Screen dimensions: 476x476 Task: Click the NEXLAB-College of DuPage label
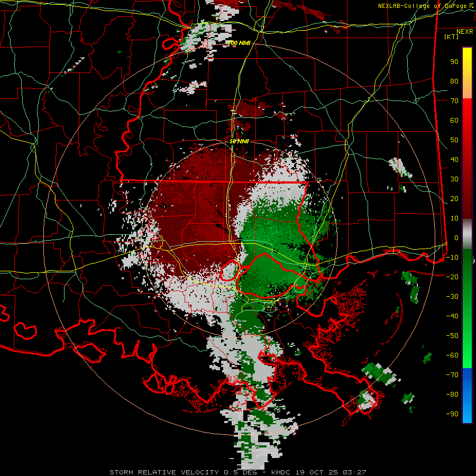point(426,6)
